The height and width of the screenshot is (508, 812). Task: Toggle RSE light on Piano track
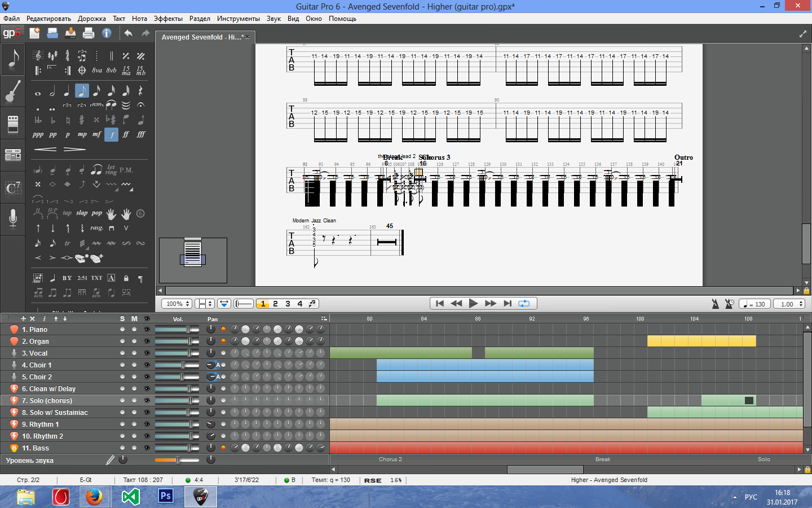coord(223,329)
